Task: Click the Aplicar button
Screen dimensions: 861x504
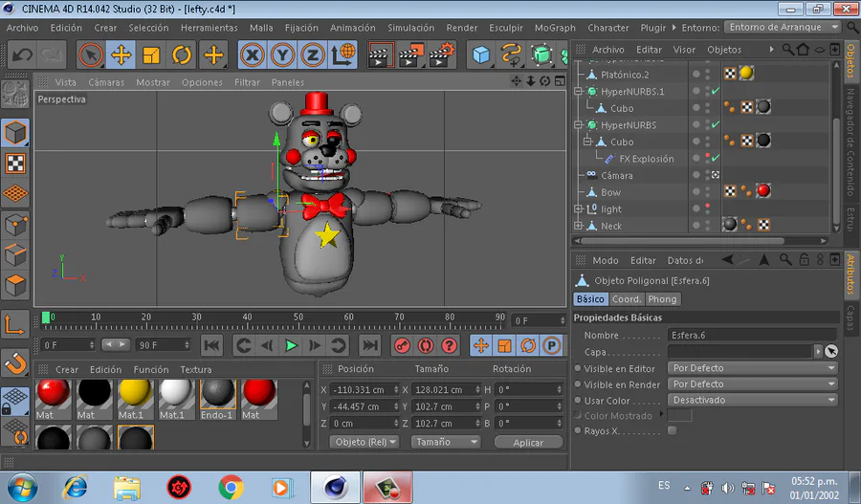Action: [x=528, y=443]
